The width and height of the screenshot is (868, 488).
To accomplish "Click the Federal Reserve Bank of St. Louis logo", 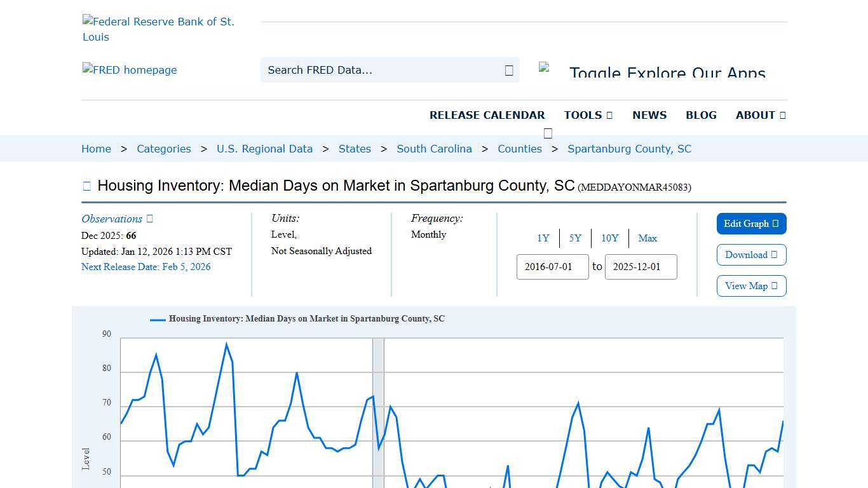I will pyautogui.click(x=159, y=29).
